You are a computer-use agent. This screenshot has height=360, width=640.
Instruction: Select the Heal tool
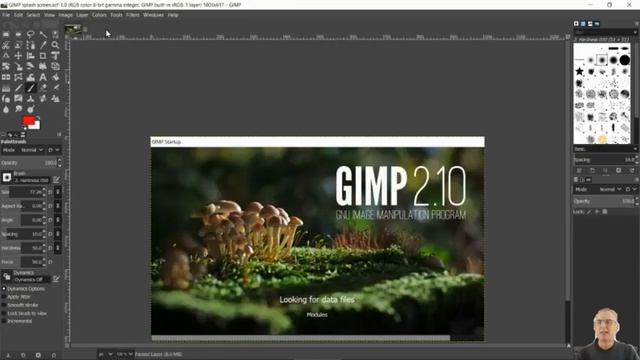pyautogui.click(x=43, y=98)
